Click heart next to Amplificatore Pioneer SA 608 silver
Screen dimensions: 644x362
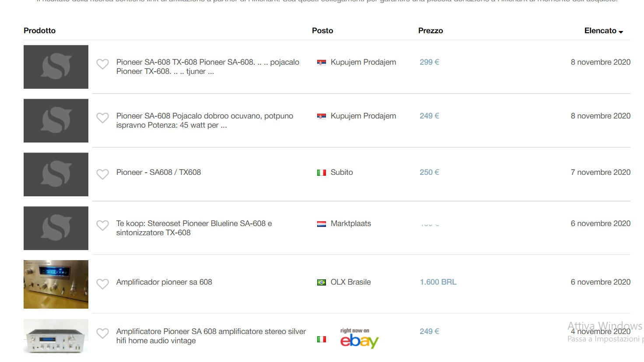click(102, 334)
